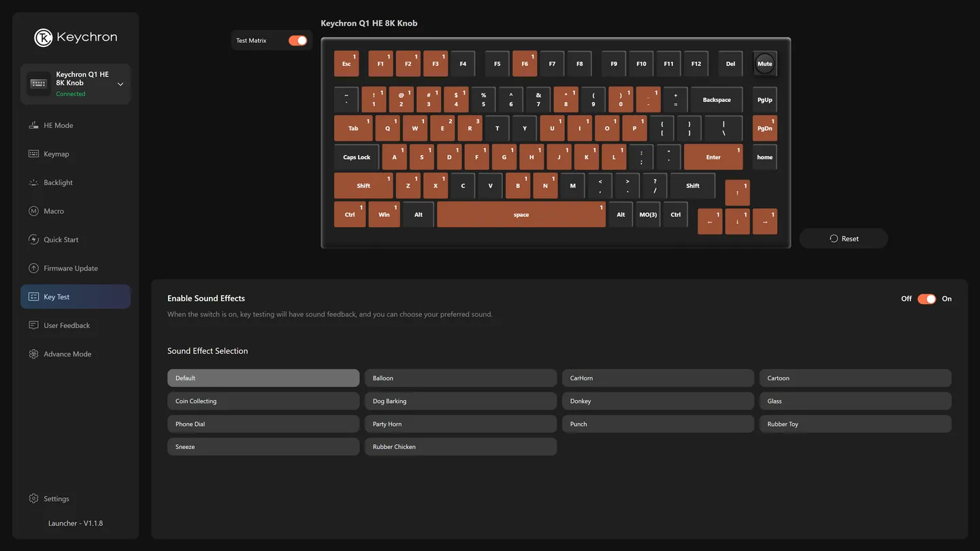
Task: Click the right arrow key
Action: click(765, 221)
